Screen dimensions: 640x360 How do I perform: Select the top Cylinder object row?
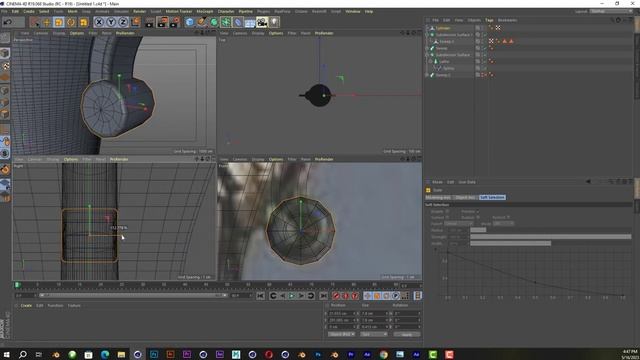pos(443,28)
